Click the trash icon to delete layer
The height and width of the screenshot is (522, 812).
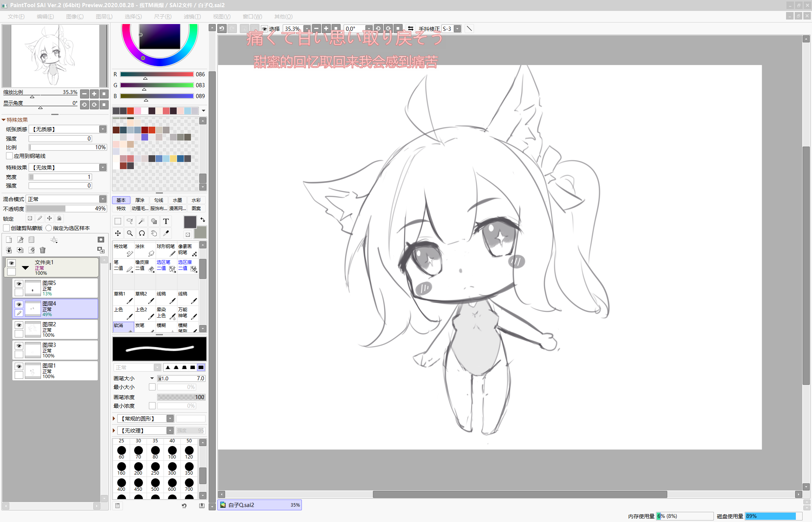[x=42, y=250]
